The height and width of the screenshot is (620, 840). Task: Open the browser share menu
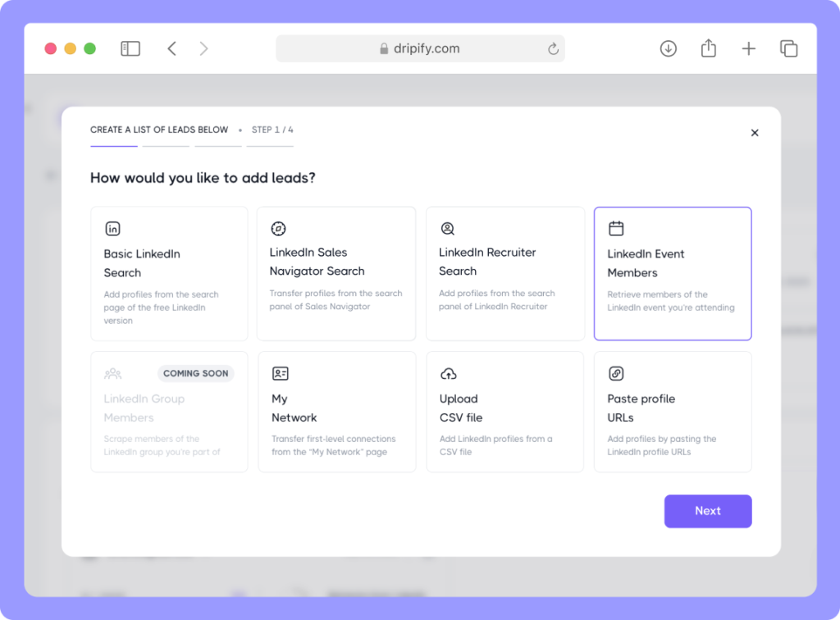pyautogui.click(x=708, y=48)
